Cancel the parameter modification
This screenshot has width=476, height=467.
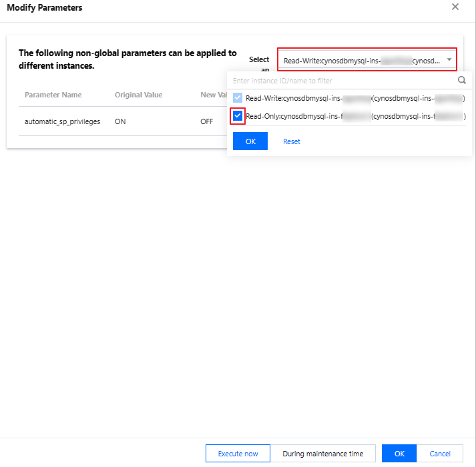[439, 454]
